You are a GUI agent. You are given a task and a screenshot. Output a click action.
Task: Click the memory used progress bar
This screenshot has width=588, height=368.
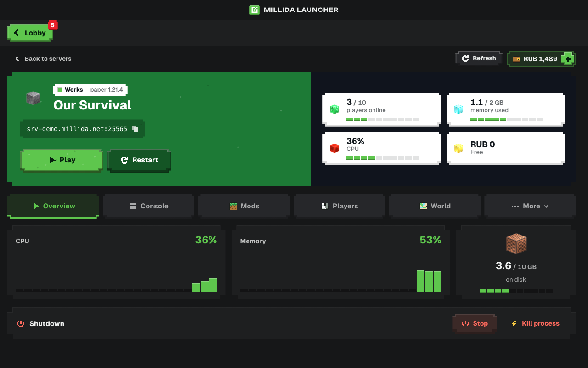point(507,119)
